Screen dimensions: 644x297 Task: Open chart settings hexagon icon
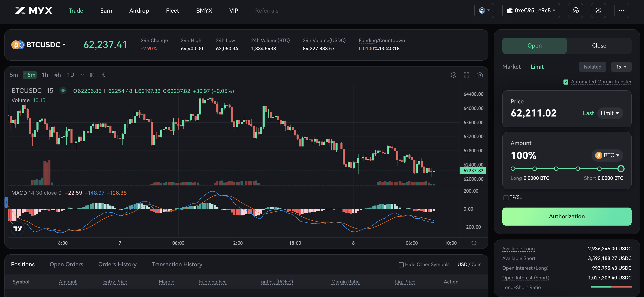(453, 75)
